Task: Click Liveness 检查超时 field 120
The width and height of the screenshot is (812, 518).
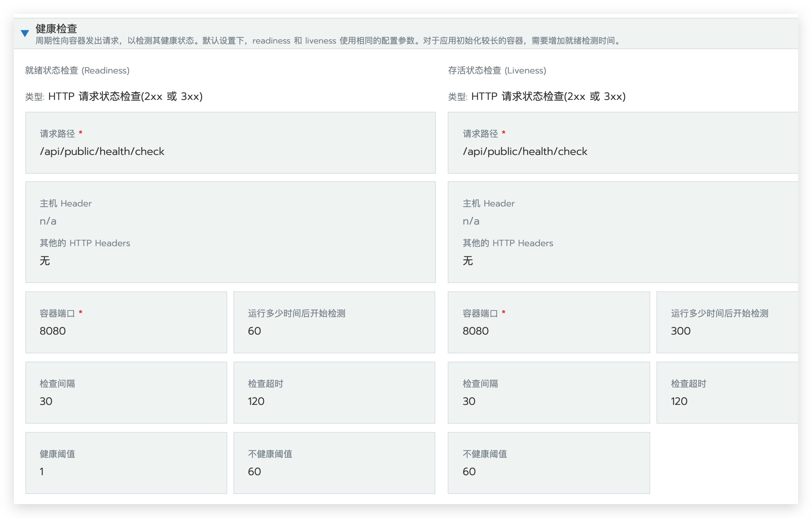Action: tap(679, 401)
